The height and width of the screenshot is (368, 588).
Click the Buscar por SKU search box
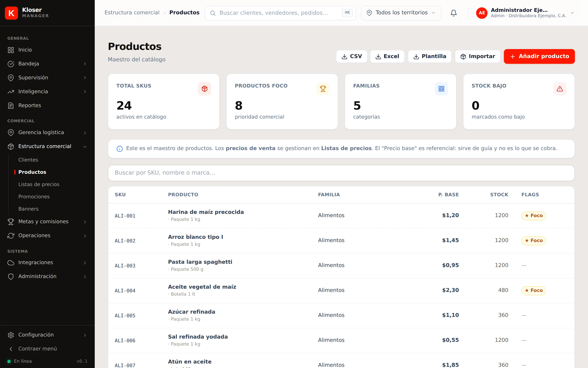341,173
